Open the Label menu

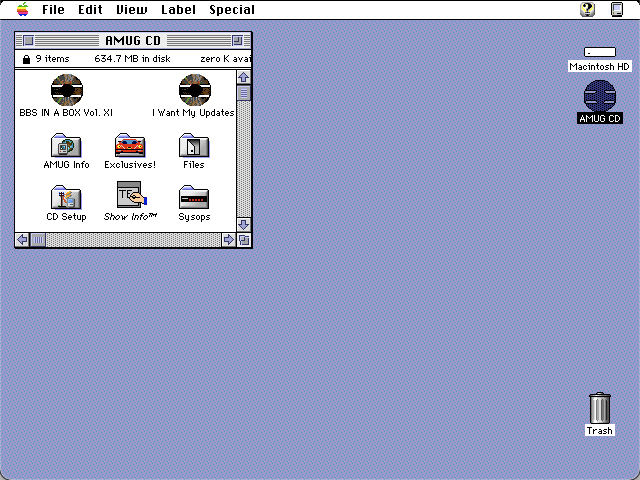click(x=178, y=9)
